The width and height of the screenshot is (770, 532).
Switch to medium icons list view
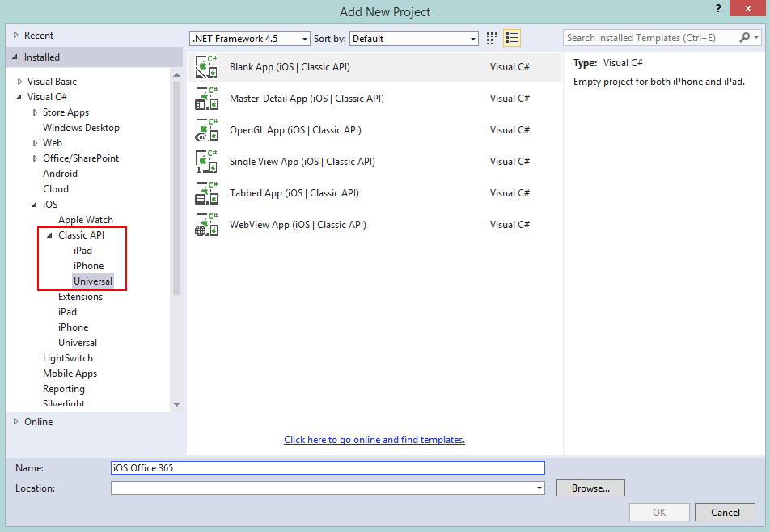pos(512,38)
